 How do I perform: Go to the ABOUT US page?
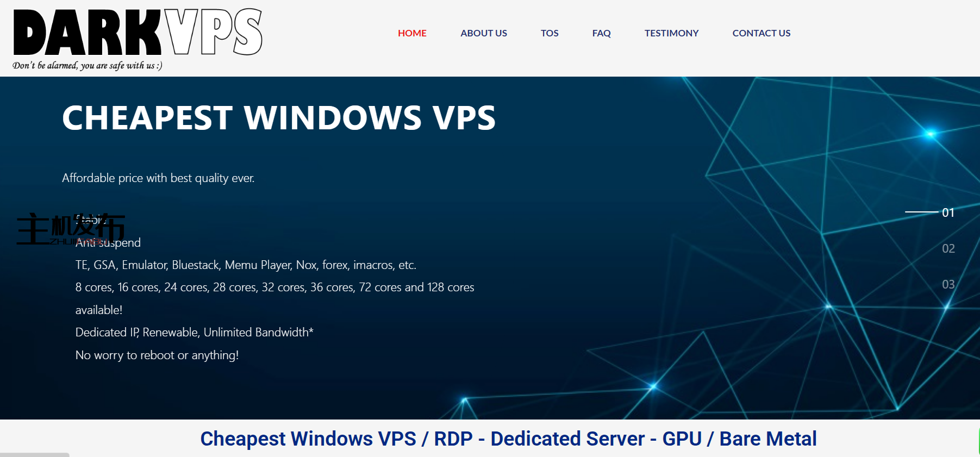click(483, 33)
